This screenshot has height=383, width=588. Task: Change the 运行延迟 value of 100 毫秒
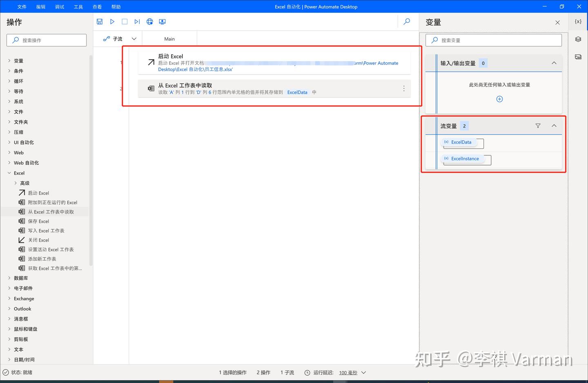coord(348,372)
